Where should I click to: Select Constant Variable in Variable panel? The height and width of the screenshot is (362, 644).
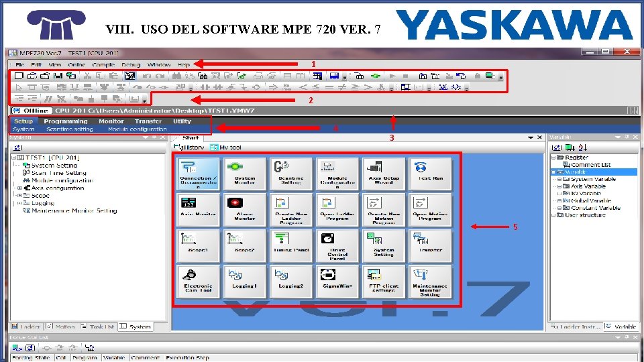pos(596,208)
